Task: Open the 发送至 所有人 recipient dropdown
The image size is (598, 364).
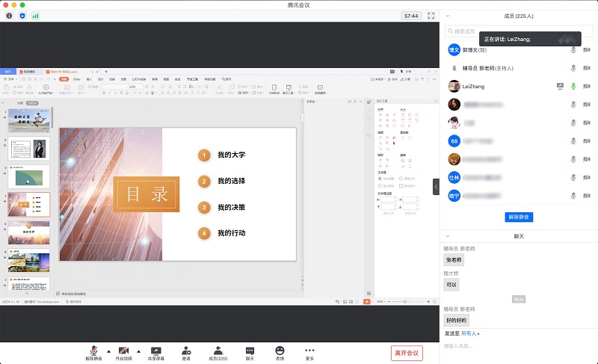Action: pyautogui.click(x=471, y=333)
